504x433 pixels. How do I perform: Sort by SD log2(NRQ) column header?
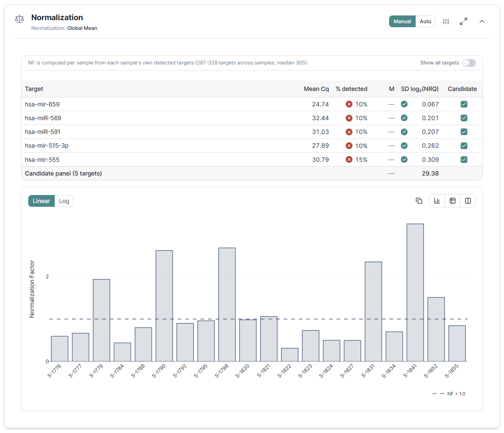[x=420, y=89]
